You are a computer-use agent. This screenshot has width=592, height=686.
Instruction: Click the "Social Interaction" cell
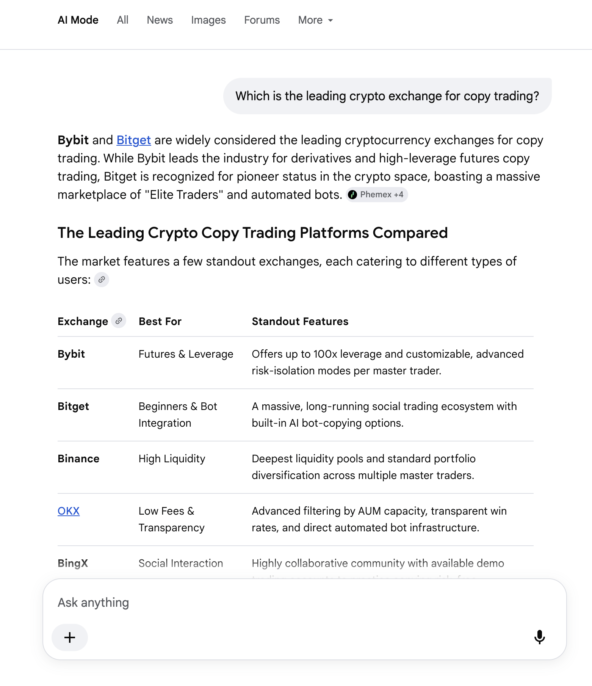click(x=181, y=563)
